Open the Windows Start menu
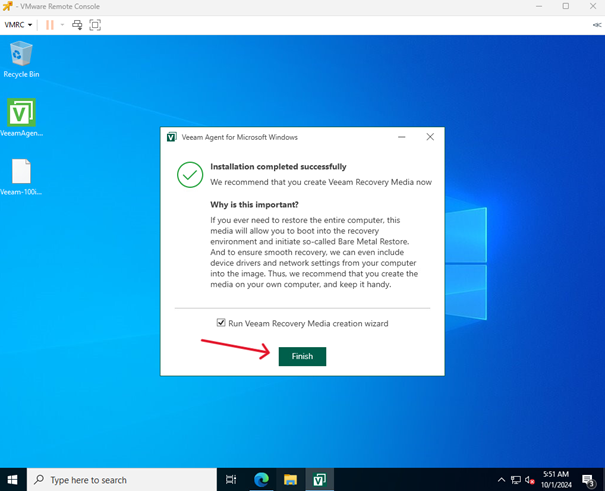The width and height of the screenshot is (605, 491). (13, 479)
